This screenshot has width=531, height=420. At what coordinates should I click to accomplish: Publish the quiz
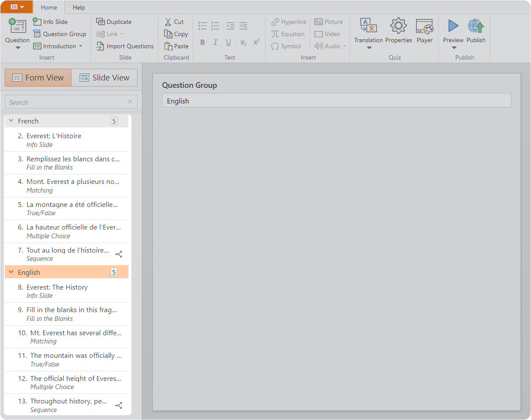pos(476,26)
